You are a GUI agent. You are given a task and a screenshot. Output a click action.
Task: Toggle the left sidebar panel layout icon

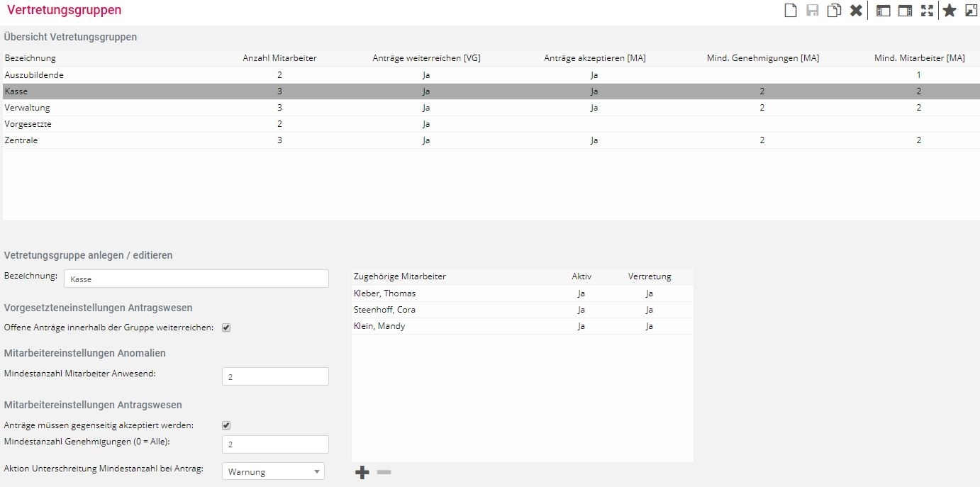click(x=884, y=11)
